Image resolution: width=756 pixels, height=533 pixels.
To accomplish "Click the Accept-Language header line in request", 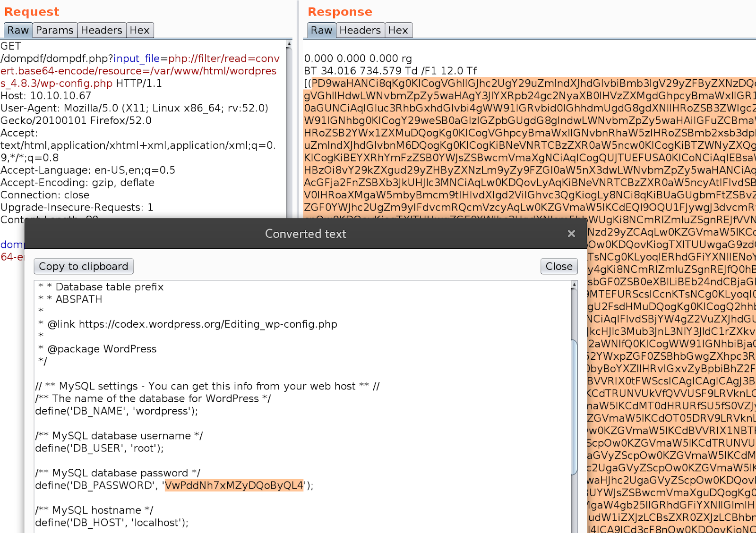I will point(88,170).
